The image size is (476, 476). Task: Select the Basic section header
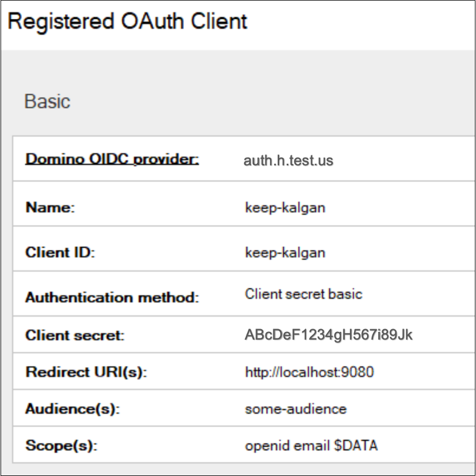coord(47,101)
